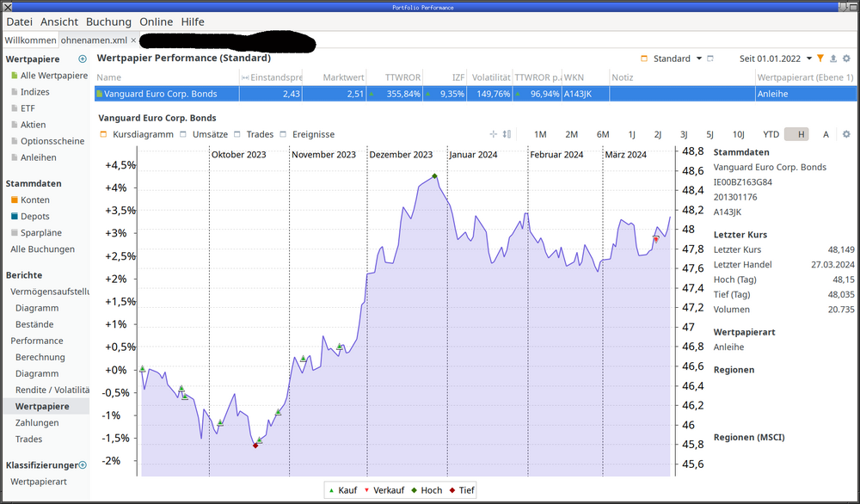Screen dimensions: 860x504
Task: Go to Rendite / Volatilität report
Action: (52, 390)
